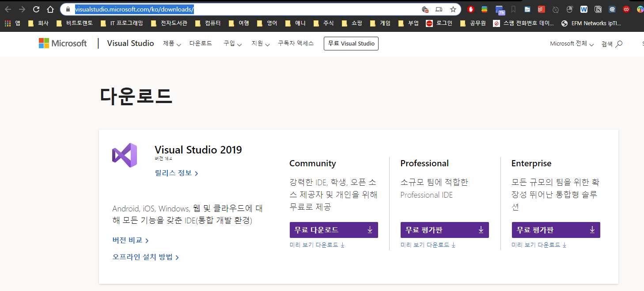The height and width of the screenshot is (291, 644).
Task: Click the browser forward arrow
Action: point(22,9)
